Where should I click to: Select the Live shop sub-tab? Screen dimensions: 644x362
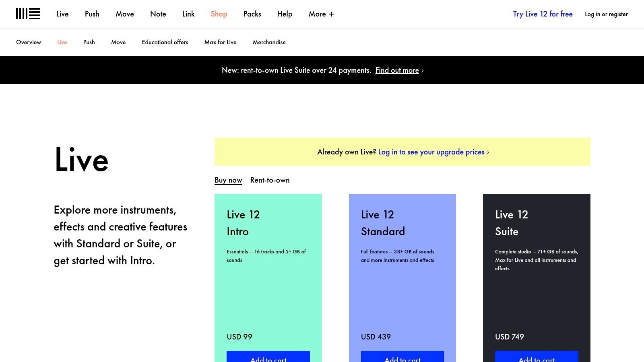point(62,42)
